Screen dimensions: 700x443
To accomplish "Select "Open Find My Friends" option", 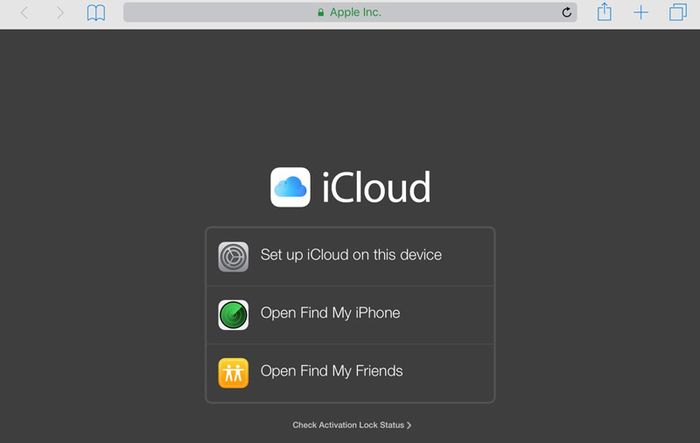I will [331, 371].
